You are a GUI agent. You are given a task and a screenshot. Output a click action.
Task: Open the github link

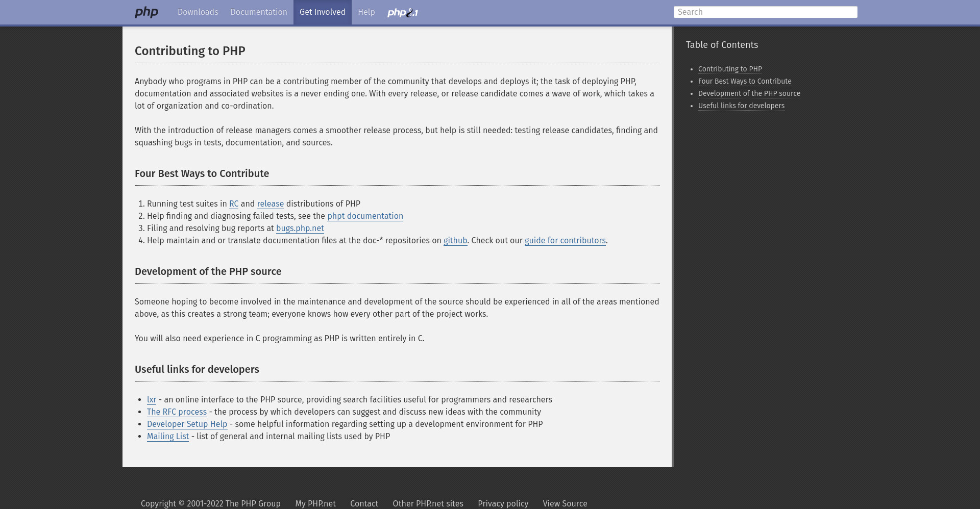(x=455, y=241)
